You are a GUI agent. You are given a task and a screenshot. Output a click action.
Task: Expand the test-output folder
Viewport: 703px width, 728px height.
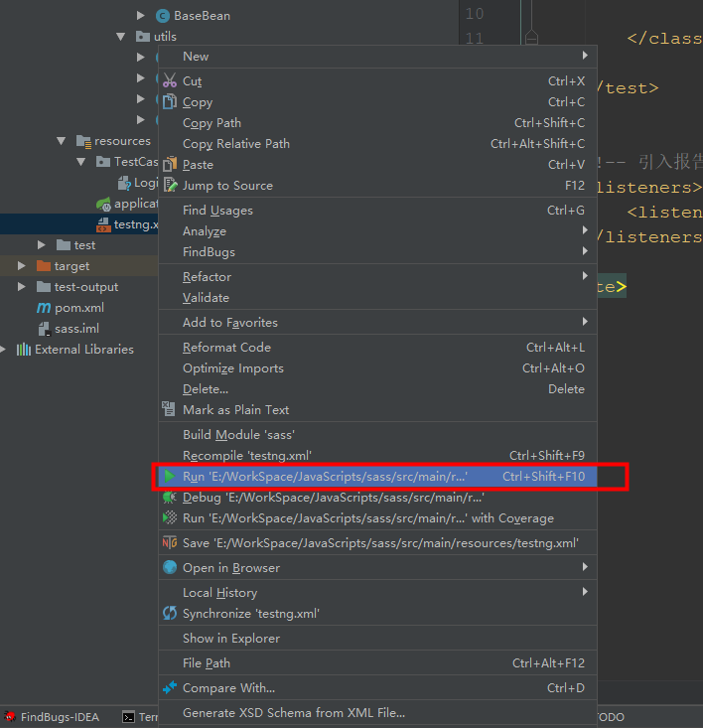click(x=21, y=286)
